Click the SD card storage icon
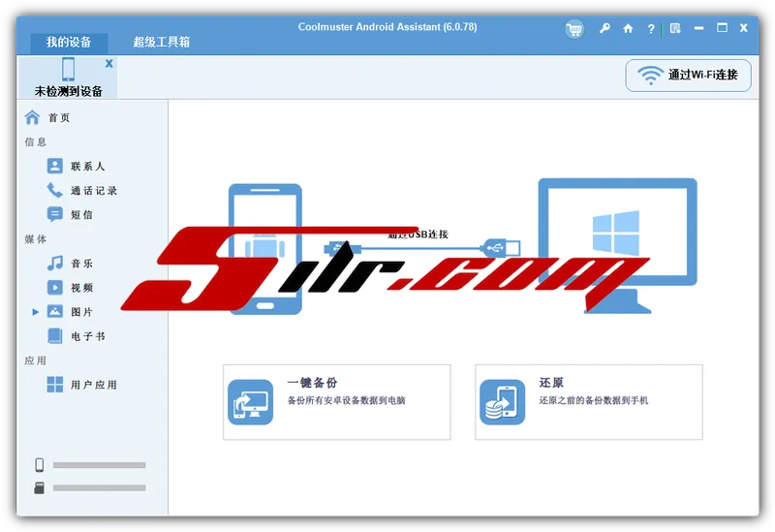 39,487
